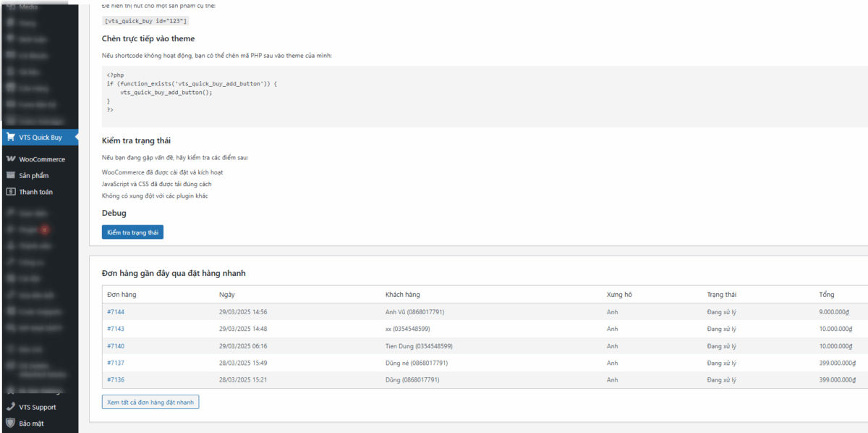This screenshot has height=433, width=868.
Task: Click the Đơn hàng column header
Action: tap(122, 295)
